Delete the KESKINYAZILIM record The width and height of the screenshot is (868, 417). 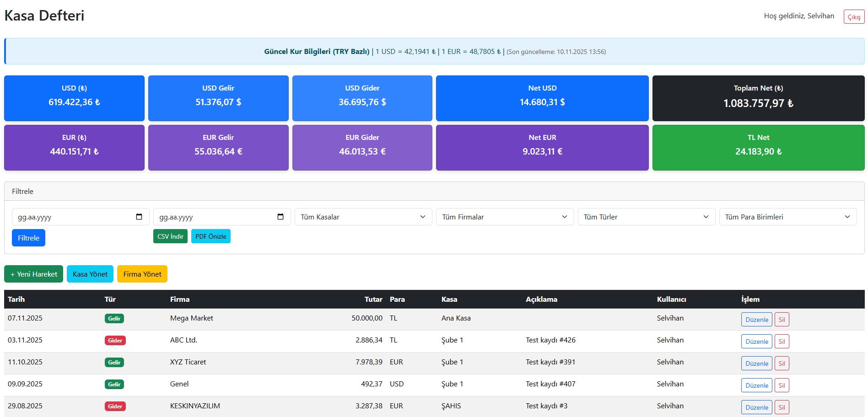pos(782,407)
